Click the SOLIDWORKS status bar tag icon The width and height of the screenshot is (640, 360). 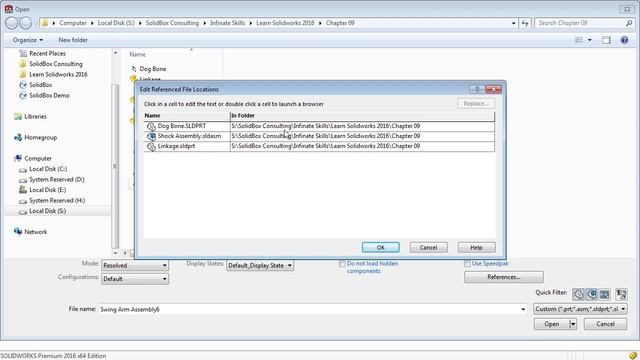633,356
